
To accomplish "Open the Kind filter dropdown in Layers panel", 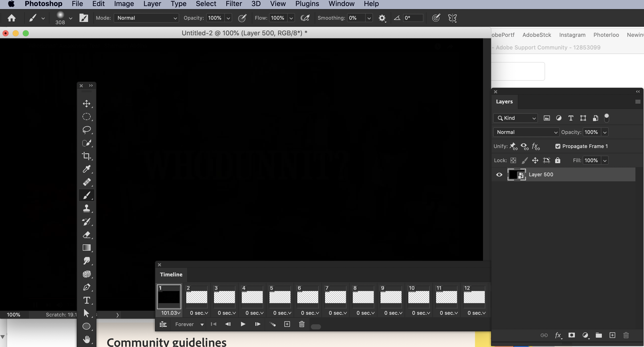I will pyautogui.click(x=516, y=118).
